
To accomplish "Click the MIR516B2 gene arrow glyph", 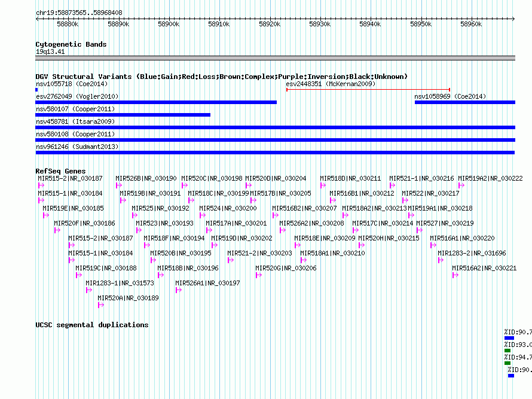I will click(x=276, y=215).
